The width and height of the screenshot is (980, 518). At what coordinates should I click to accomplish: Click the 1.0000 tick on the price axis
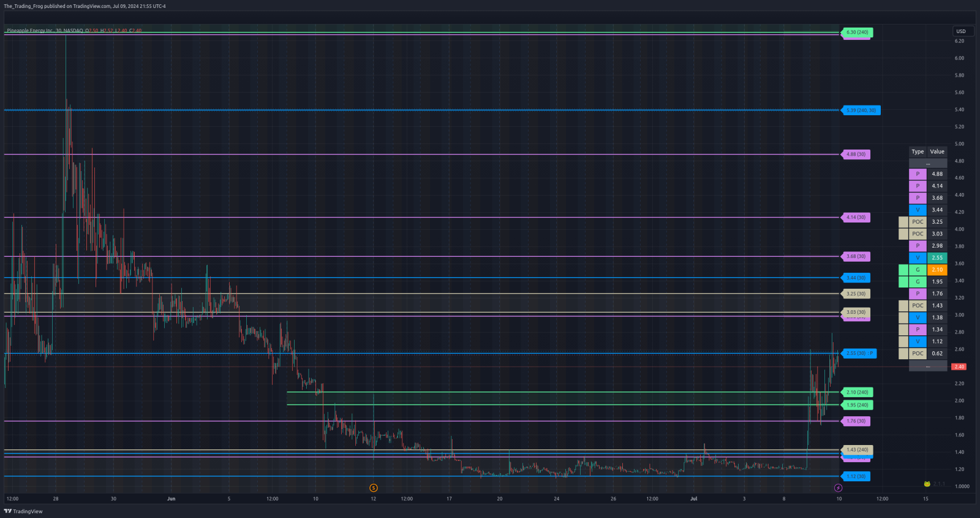click(962, 487)
